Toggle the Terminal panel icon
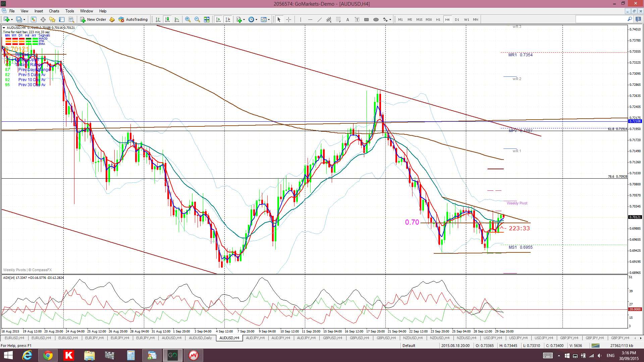Image resolution: width=644 pixels, height=362 pixels. point(62,19)
